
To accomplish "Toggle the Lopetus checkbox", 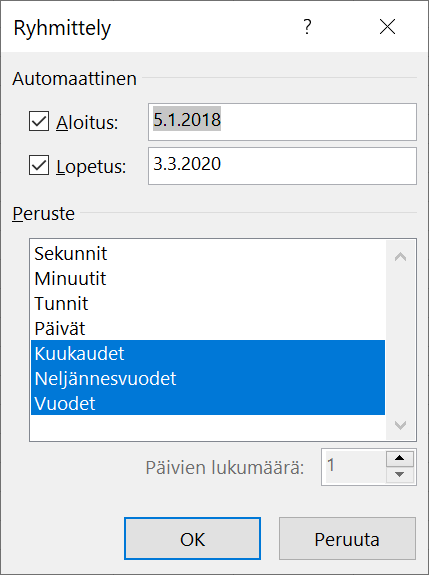I will [x=39, y=165].
